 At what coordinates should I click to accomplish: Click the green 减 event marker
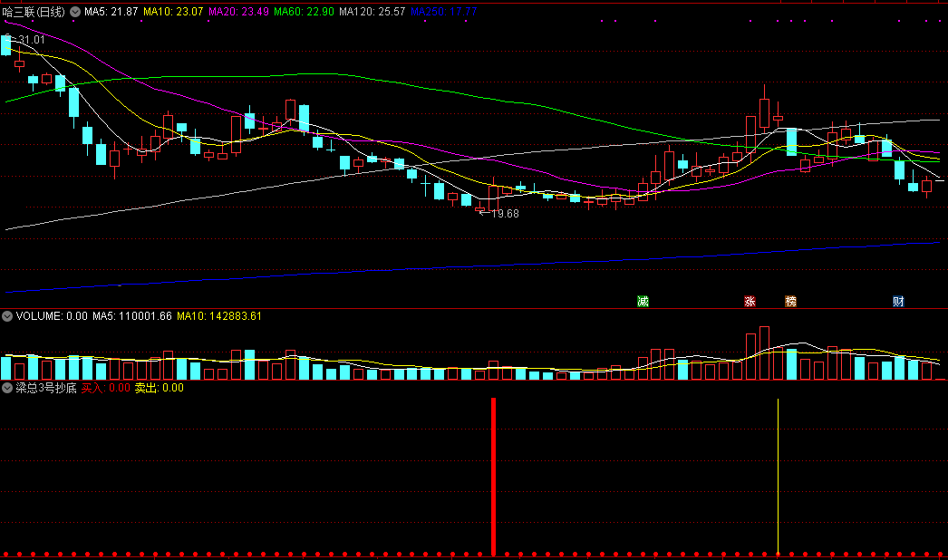coord(643,301)
